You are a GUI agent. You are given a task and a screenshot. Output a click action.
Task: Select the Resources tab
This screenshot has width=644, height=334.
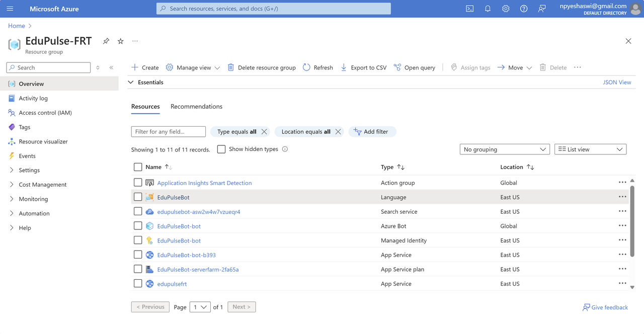(x=145, y=107)
